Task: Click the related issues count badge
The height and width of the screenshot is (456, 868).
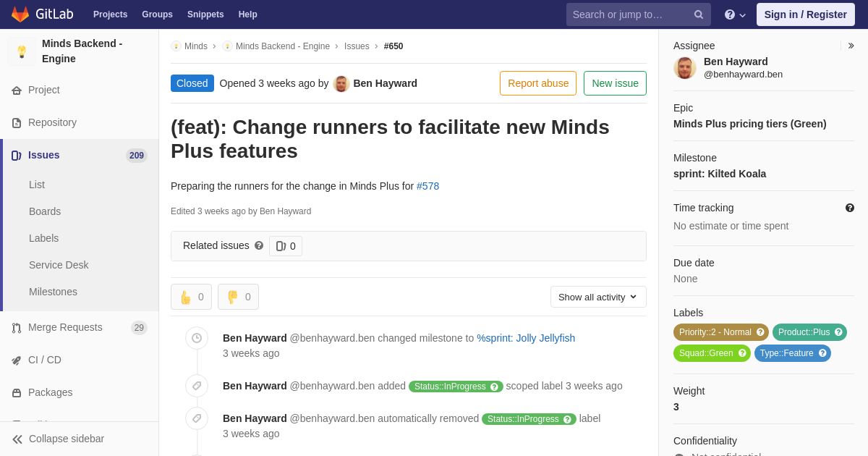Action: tap(286, 246)
